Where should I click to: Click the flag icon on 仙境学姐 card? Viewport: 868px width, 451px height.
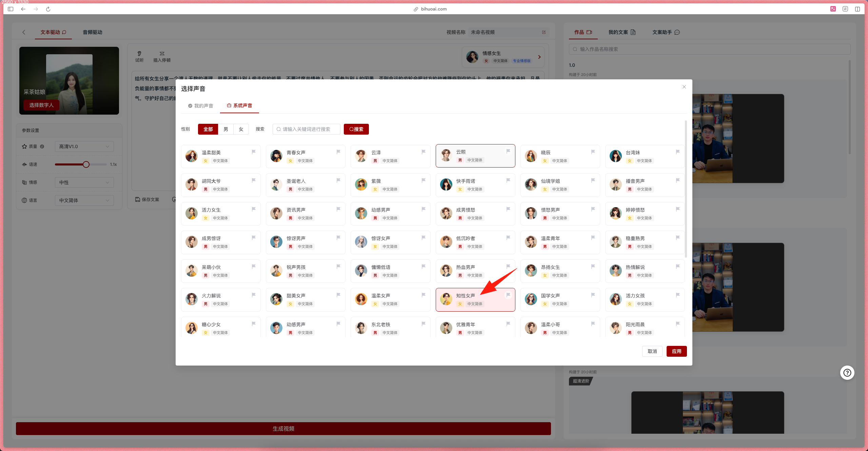pyautogui.click(x=593, y=180)
